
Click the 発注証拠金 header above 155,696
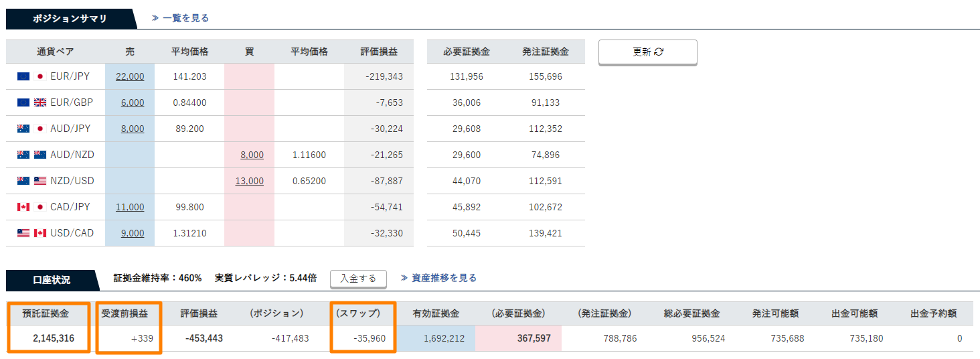tap(546, 52)
